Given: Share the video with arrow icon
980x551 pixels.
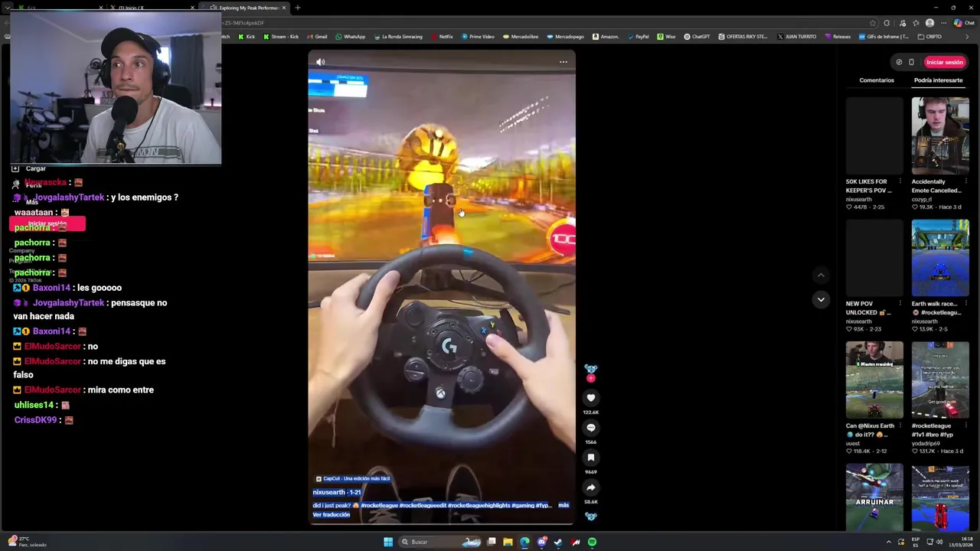Looking at the screenshot, I should [x=591, y=487].
